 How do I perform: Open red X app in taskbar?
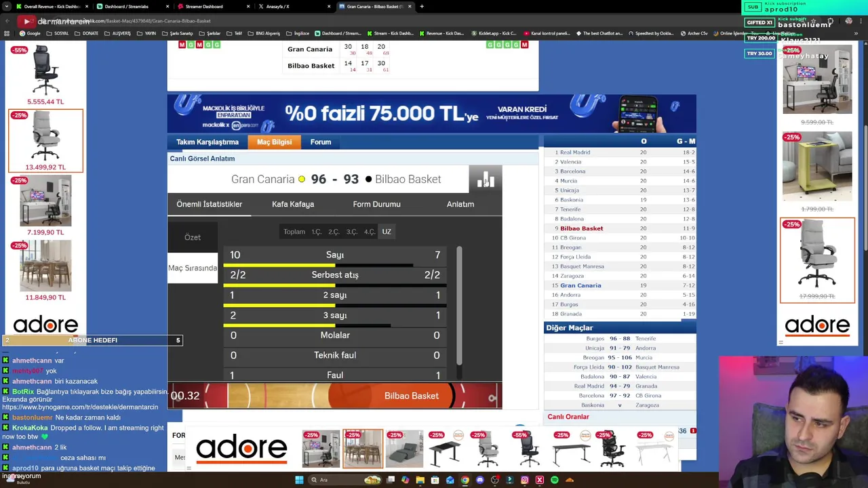(540, 480)
